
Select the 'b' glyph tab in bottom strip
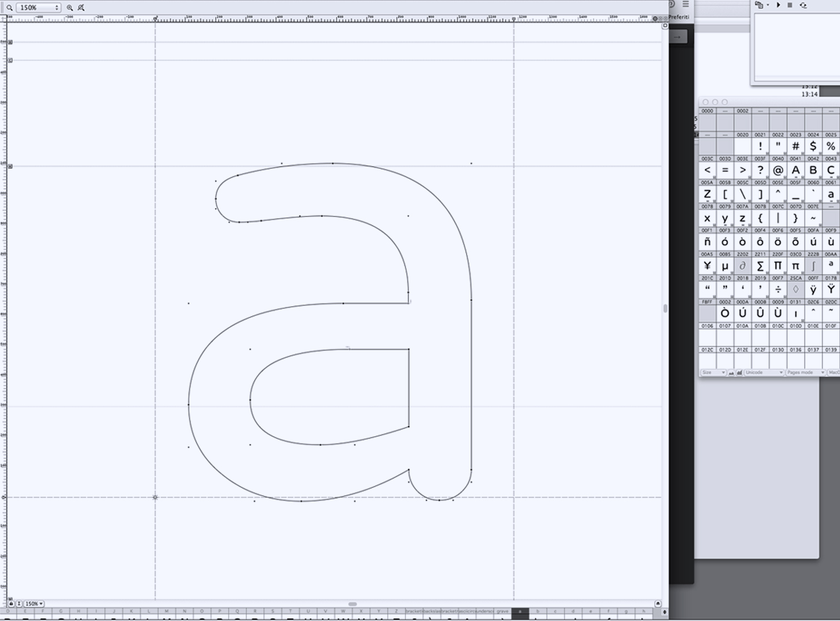537,612
